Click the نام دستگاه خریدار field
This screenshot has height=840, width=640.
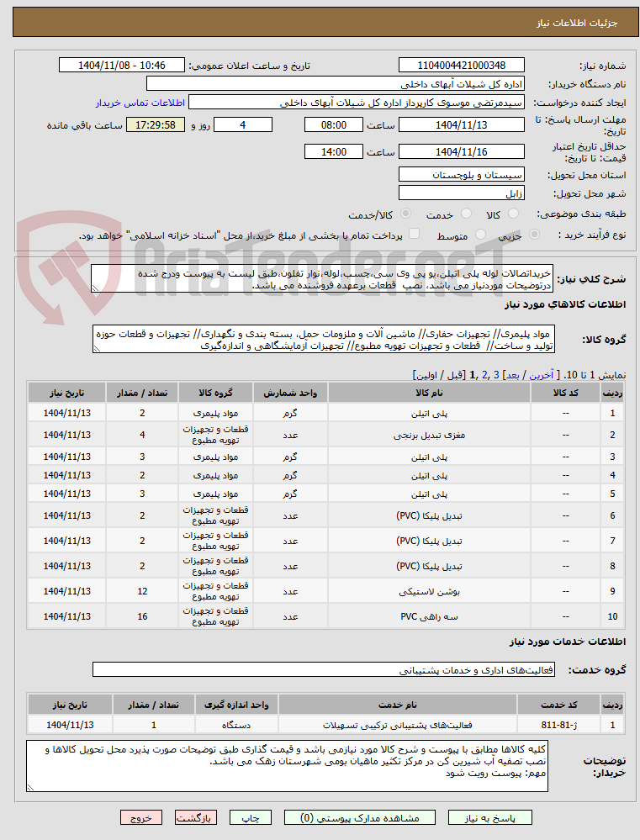[x=336, y=84]
